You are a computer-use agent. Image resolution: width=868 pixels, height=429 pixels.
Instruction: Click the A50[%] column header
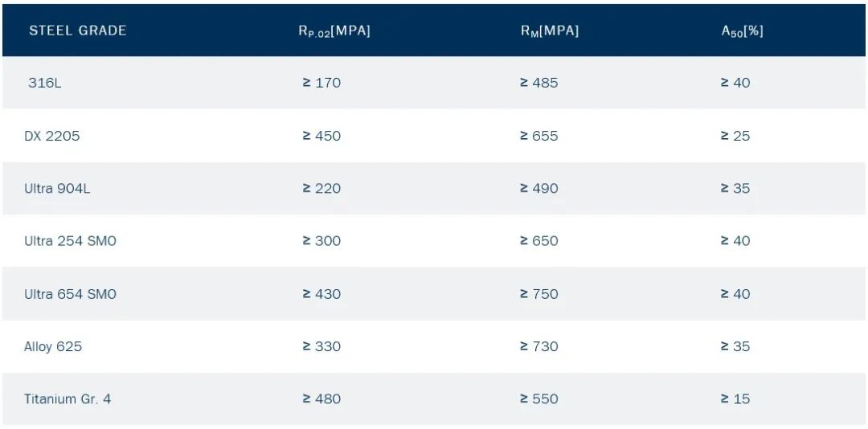(x=742, y=31)
